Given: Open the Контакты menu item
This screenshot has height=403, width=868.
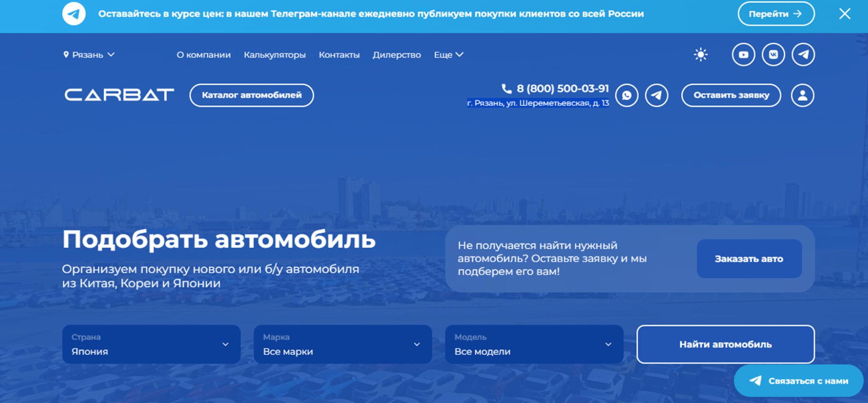Looking at the screenshot, I should [339, 55].
